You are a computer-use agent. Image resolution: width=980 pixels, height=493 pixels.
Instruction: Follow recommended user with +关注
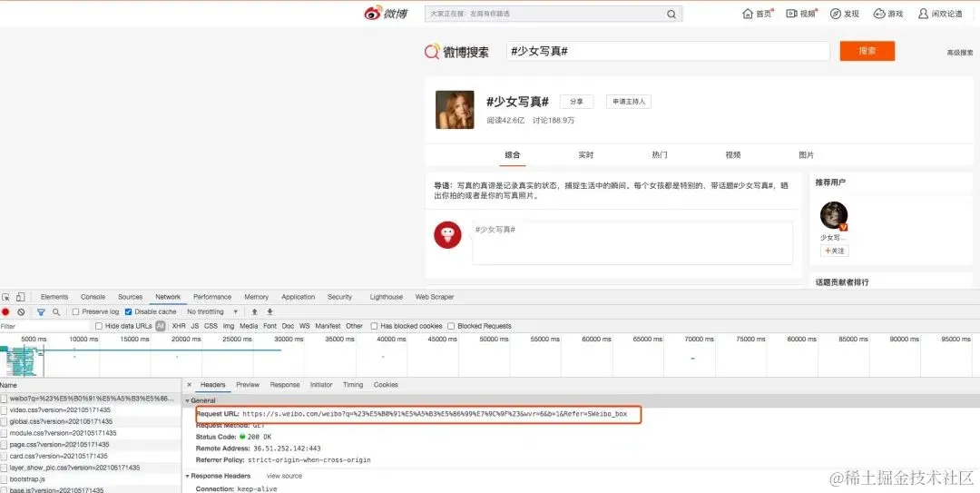pyautogui.click(x=835, y=251)
